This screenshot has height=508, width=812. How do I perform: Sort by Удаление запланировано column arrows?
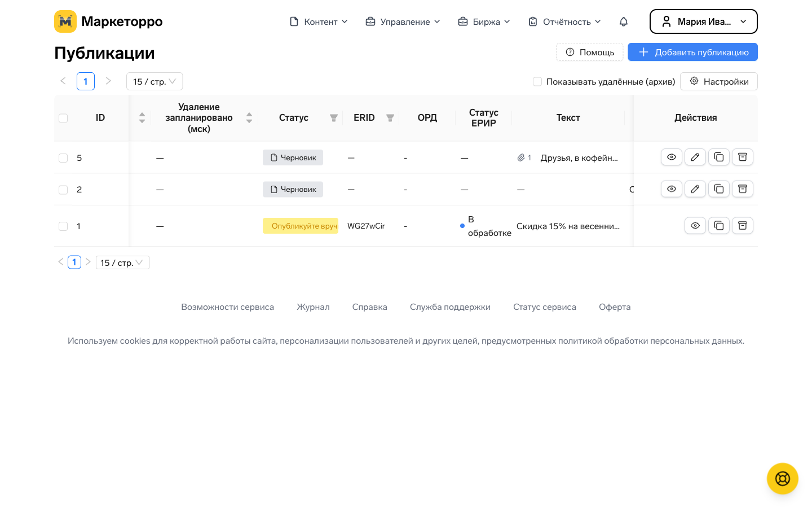click(x=249, y=117)
